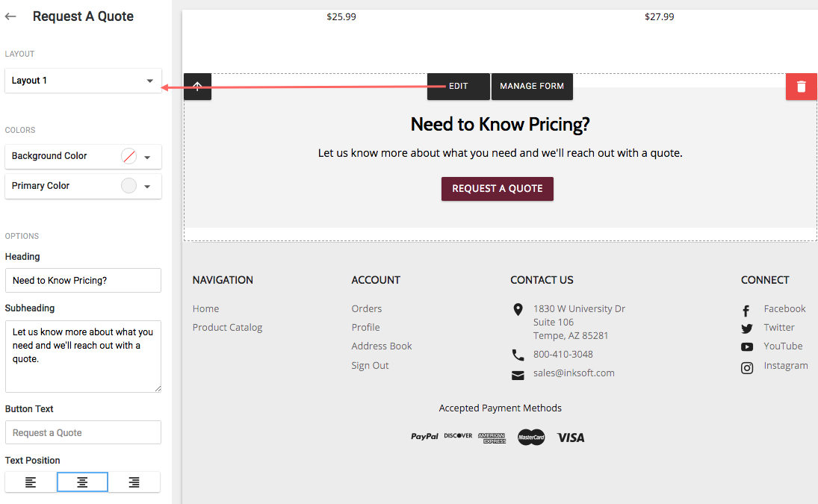
Task: Click the phone icon in Contact Us
Action: [518, 355]
